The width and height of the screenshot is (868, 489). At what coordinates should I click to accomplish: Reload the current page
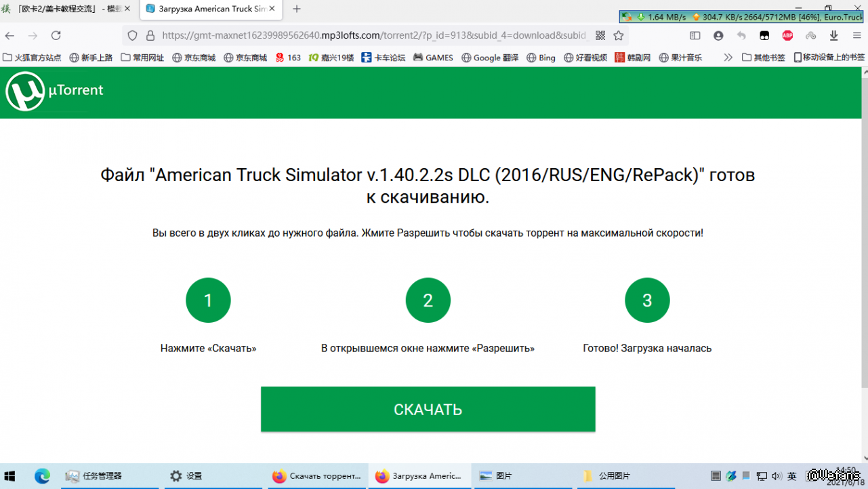[56, 35]
